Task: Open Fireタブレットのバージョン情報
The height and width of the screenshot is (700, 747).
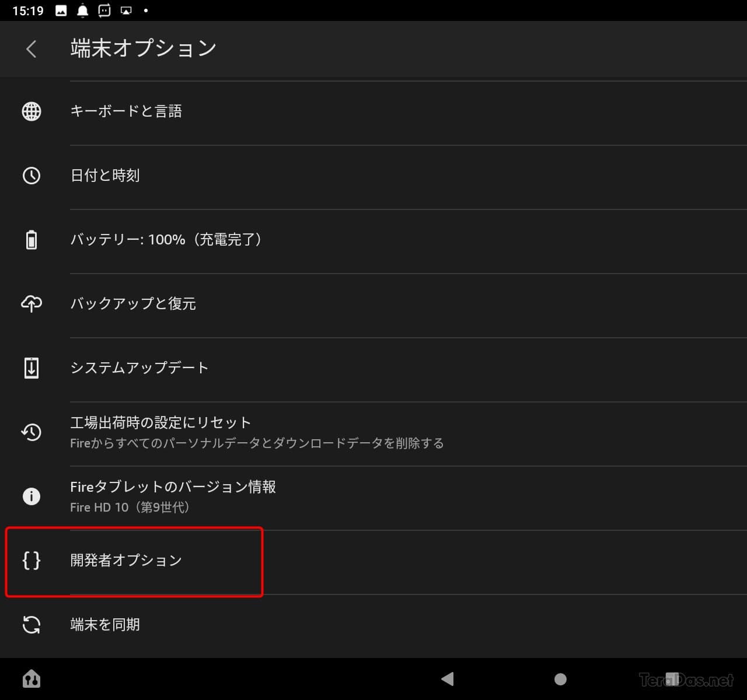Action: coord(373,496)
